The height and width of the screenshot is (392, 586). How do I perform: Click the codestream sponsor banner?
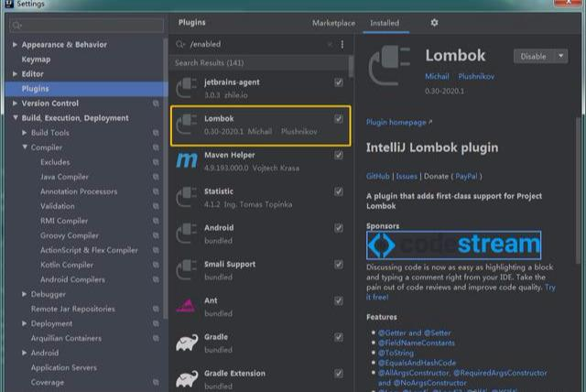tap(454, 245)
